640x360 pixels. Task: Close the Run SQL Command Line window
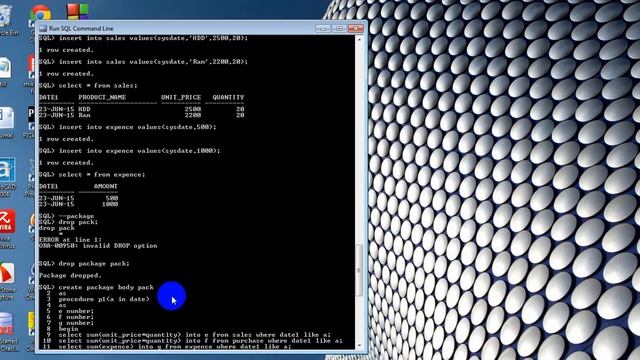pos(356,28)
